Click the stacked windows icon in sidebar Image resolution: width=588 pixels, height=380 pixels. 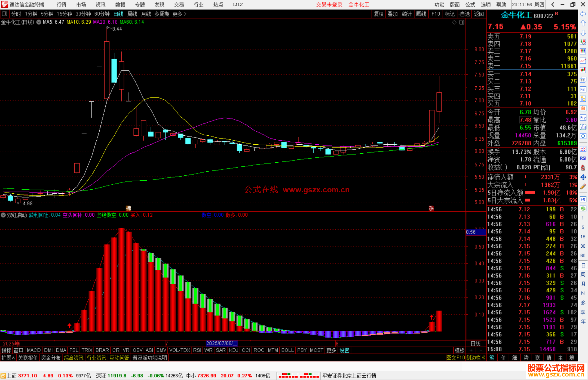pyautogui.click(x=583, y=80)
